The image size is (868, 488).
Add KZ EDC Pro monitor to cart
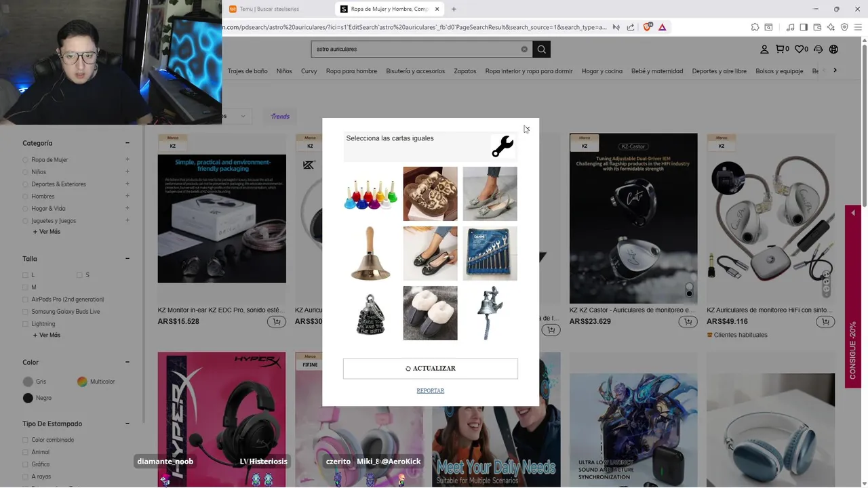click(276, 321)
